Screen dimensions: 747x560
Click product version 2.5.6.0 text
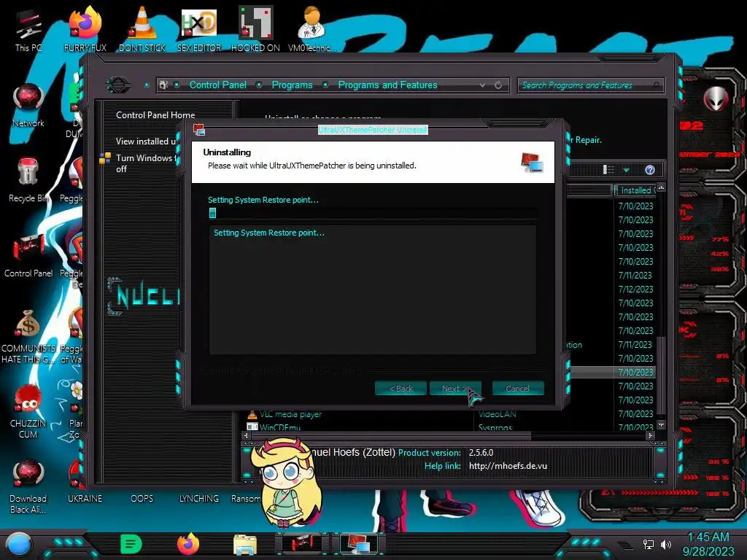pyautogui.click(x=481, y=452)
